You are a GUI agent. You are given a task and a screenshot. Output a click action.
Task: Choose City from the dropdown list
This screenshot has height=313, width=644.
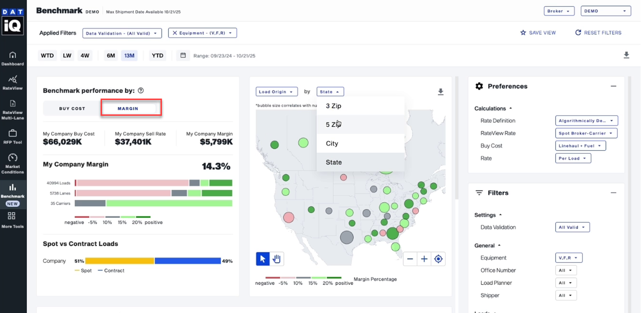pos(332,143)
